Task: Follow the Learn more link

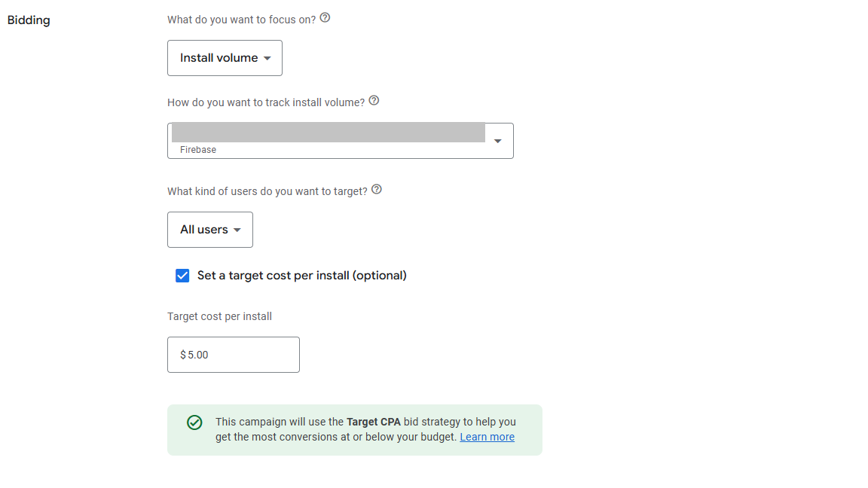Action: [487, 436]
